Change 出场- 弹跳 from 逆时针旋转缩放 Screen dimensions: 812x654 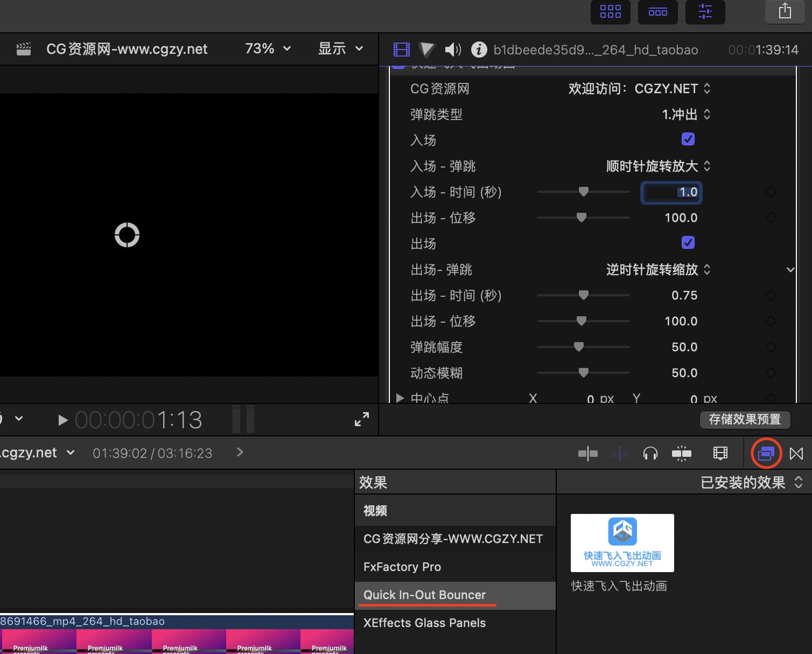tap(658, 269)
